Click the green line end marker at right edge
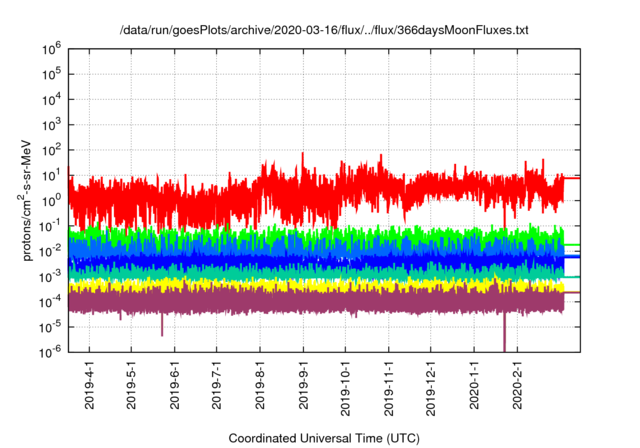This screenshot has height=448, width=640. click(x=572, y=245)
